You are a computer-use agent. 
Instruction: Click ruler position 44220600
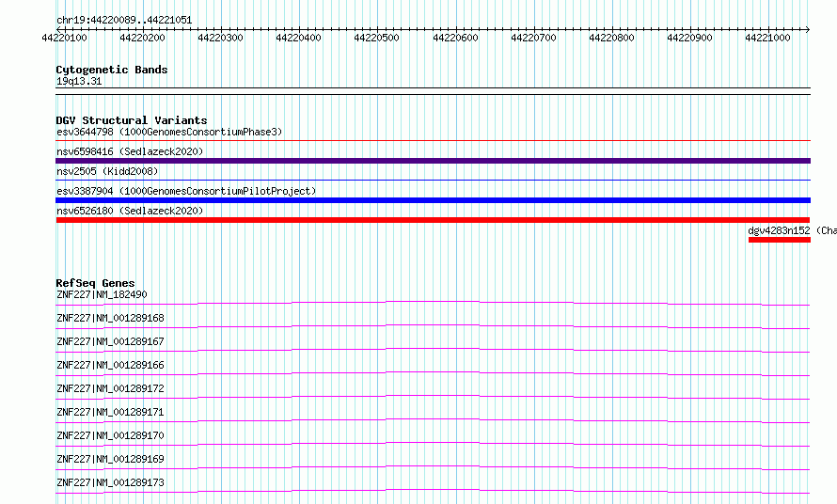pos(455,38)
